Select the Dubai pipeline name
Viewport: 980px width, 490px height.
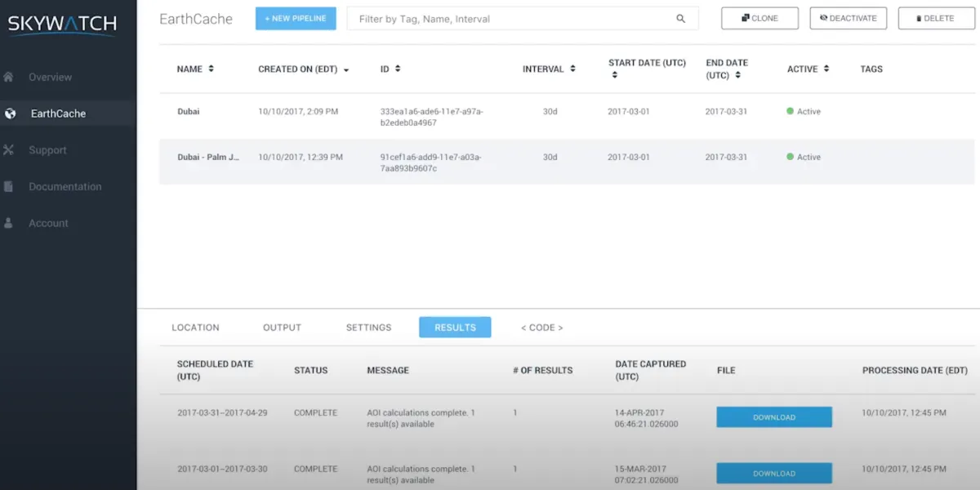tap(188, 111)
